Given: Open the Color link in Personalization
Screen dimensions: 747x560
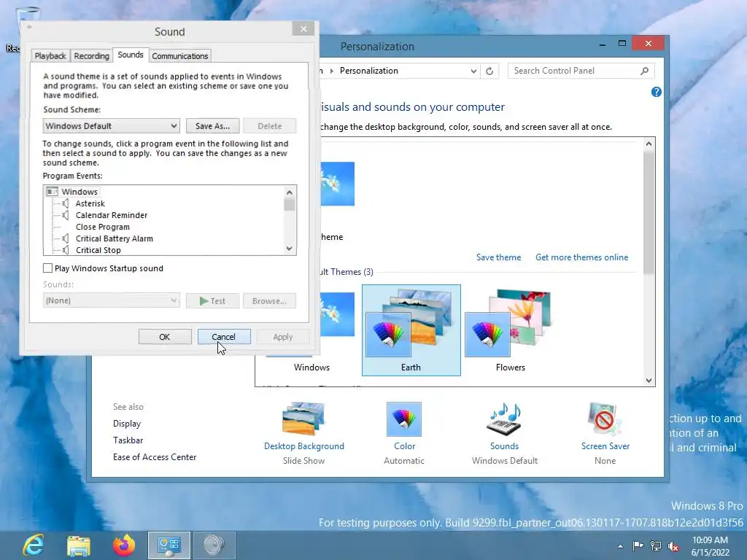Looking at the screenshot, I should click(x=404, y=446).
